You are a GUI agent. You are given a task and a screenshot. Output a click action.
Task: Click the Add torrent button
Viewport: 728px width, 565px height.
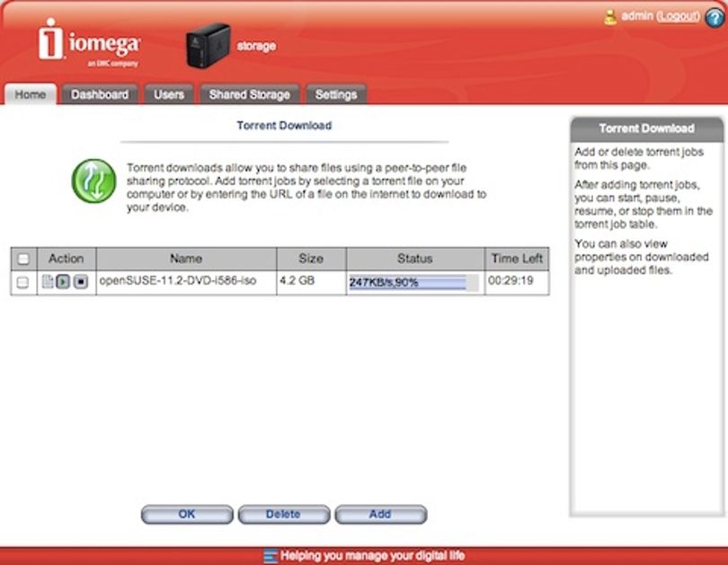381,515
